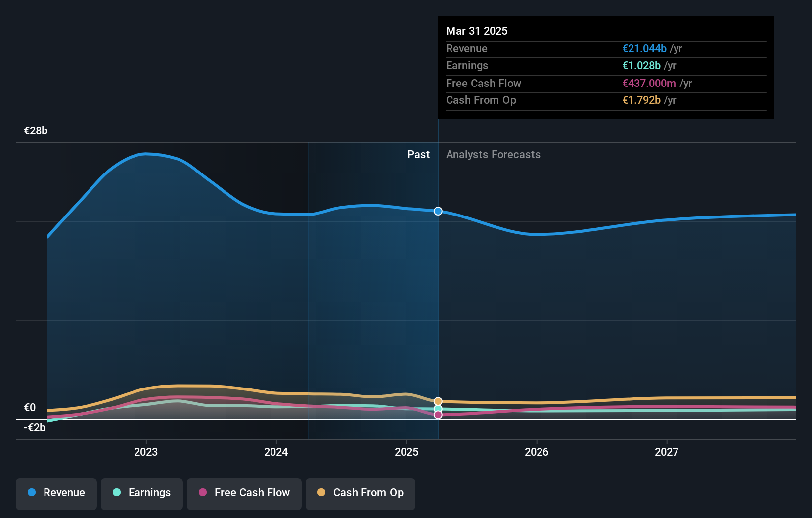Click the 'Revenue' row label in tooltip
The width and height of the screenshot is (812, 518).
coord(467,49)
